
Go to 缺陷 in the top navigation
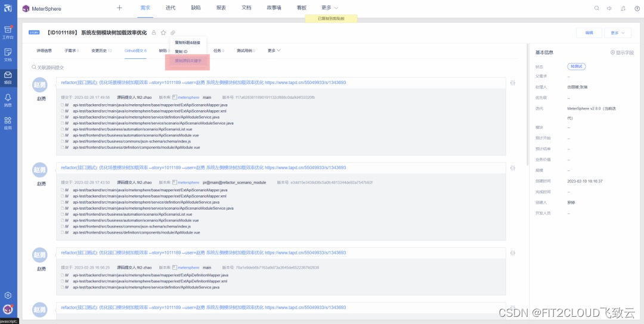coord(196,8)
